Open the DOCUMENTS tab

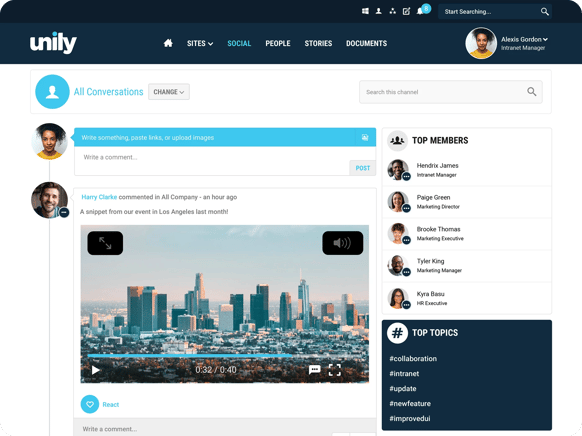point(366,43)
